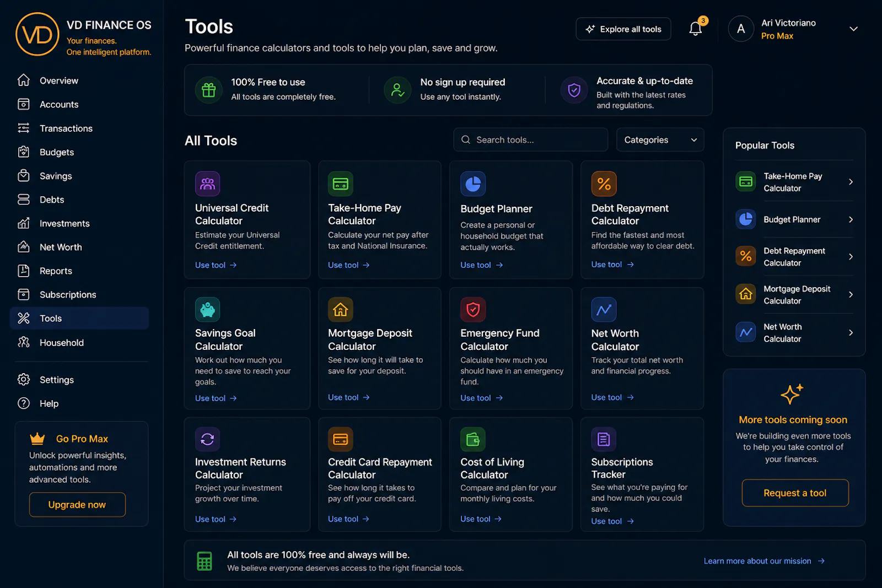This screenshot has height=588, width=882.
Task: Follow Learn more about our mission link
Action: [764, 561]
